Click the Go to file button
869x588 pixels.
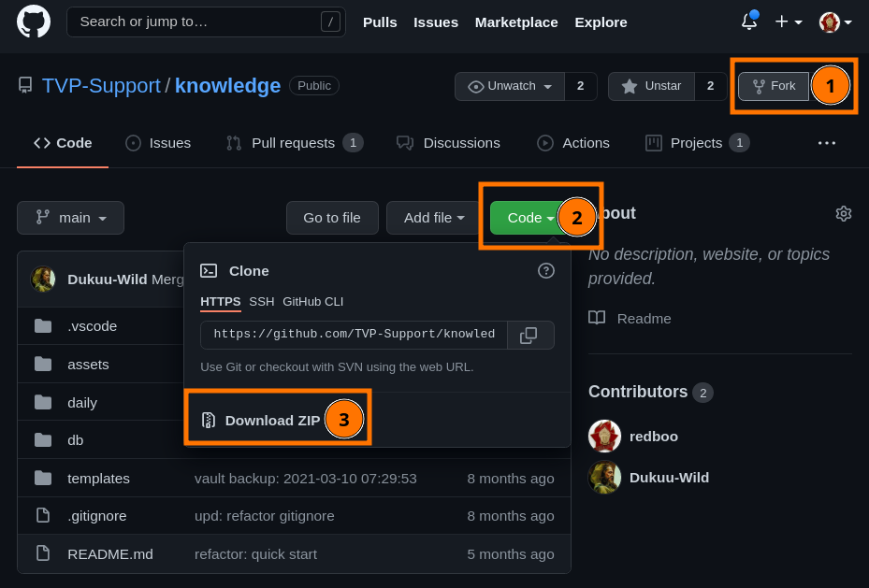click(332, 218)
